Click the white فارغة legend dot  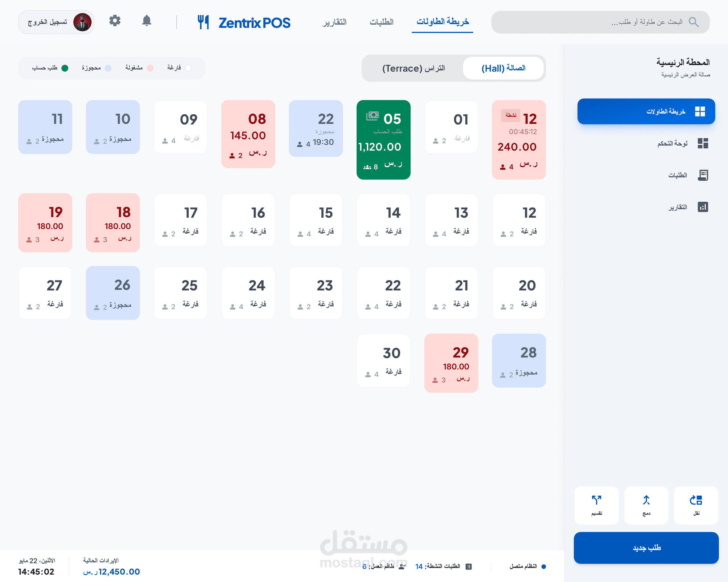189,68
